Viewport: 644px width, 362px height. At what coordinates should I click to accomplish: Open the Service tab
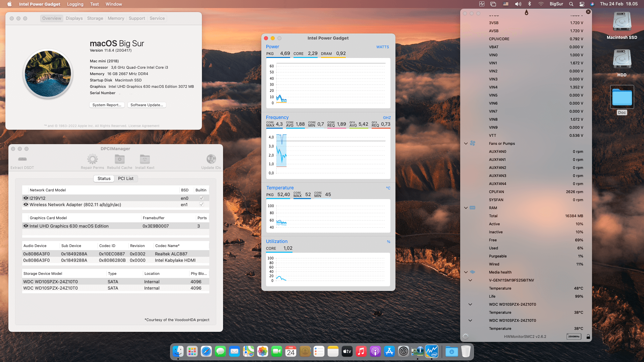[x=157, y=18]
